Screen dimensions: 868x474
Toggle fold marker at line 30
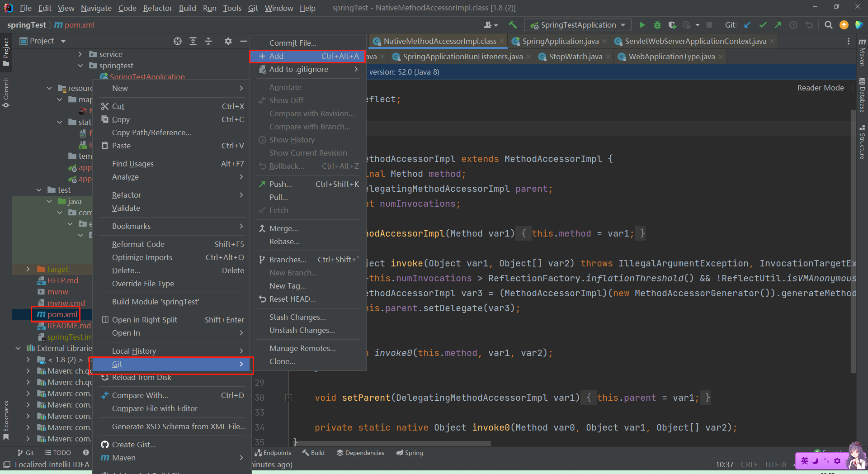(288, 398)
